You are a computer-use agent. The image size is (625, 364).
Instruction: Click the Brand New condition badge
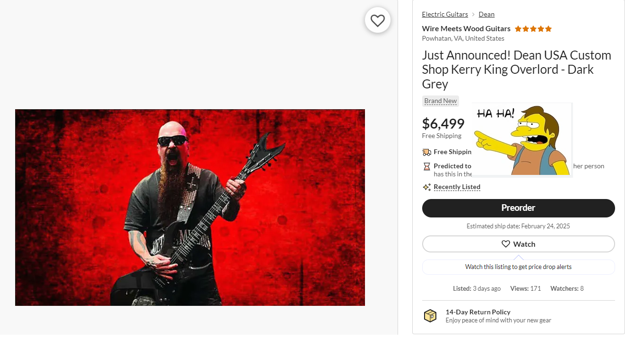click(x=441, y=101)
